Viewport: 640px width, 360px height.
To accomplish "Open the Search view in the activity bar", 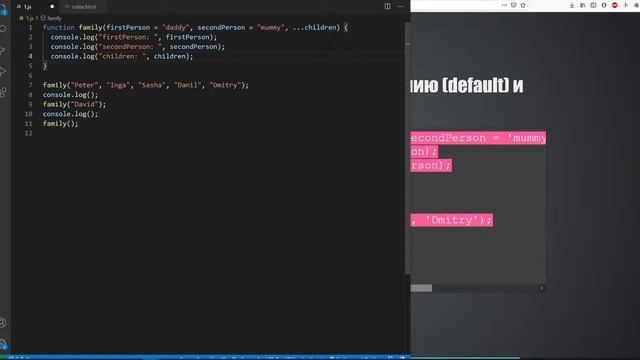I will tap(3, 29).
